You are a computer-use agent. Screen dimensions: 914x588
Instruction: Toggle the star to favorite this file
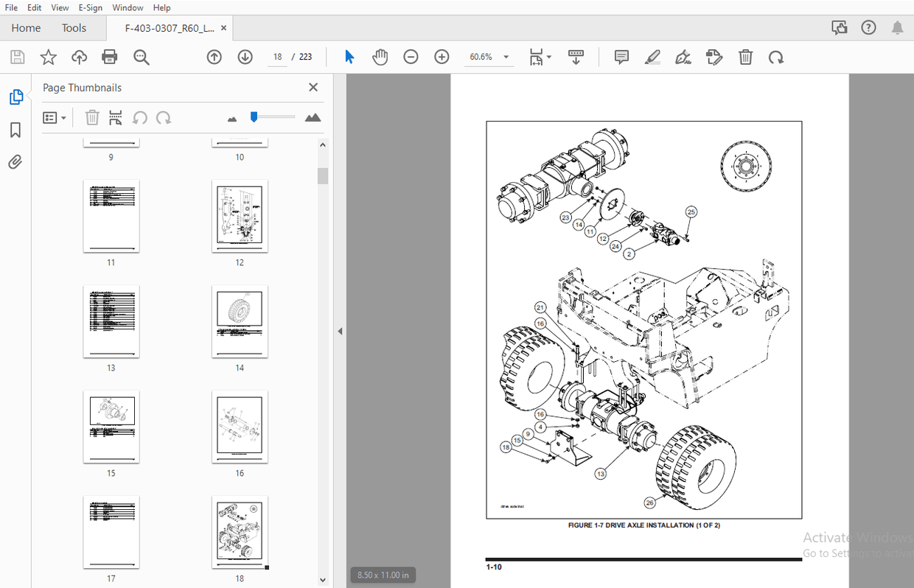[x=48, y=57]
